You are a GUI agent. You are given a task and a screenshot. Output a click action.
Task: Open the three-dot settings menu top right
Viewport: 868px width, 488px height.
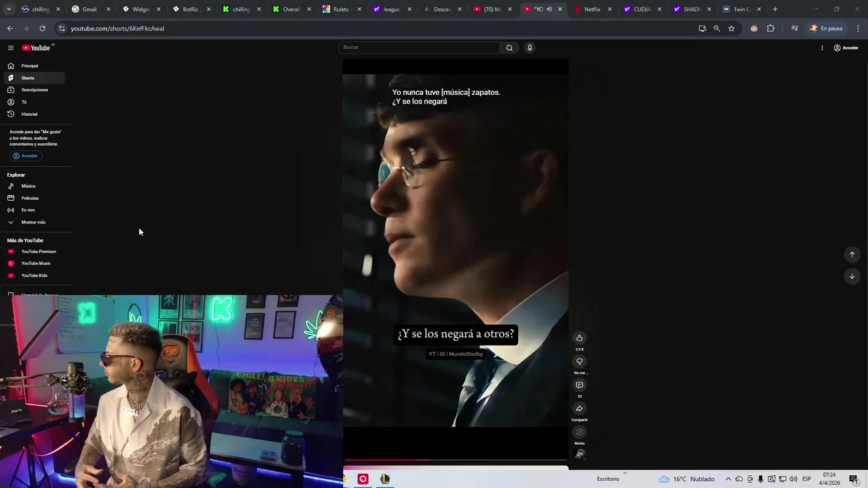point(822,48)
